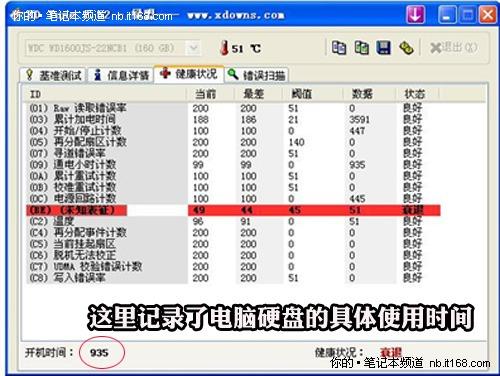Select the (09) 通电小时计数 row

click(233, 165)
